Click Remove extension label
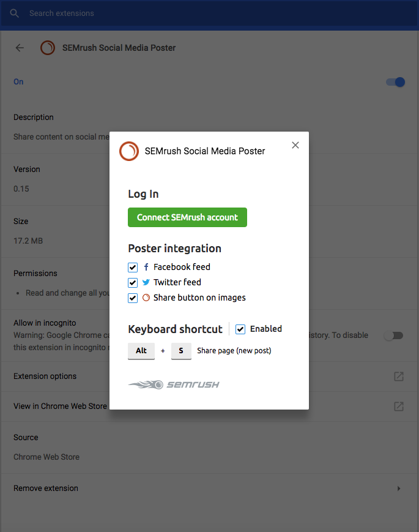419x532 pixels. tap(46, 489)
